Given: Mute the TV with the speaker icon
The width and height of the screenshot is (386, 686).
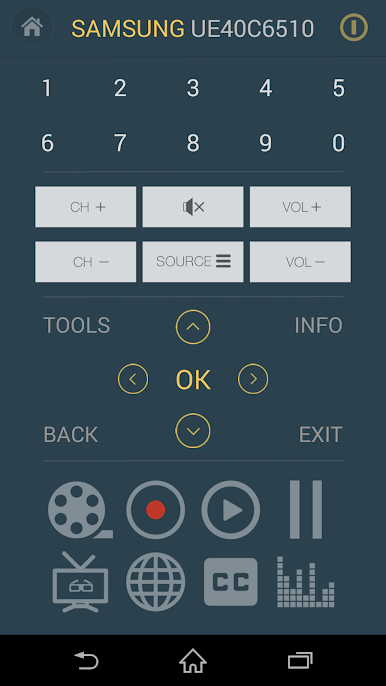Looking at the screenshot, I should 193,206.
